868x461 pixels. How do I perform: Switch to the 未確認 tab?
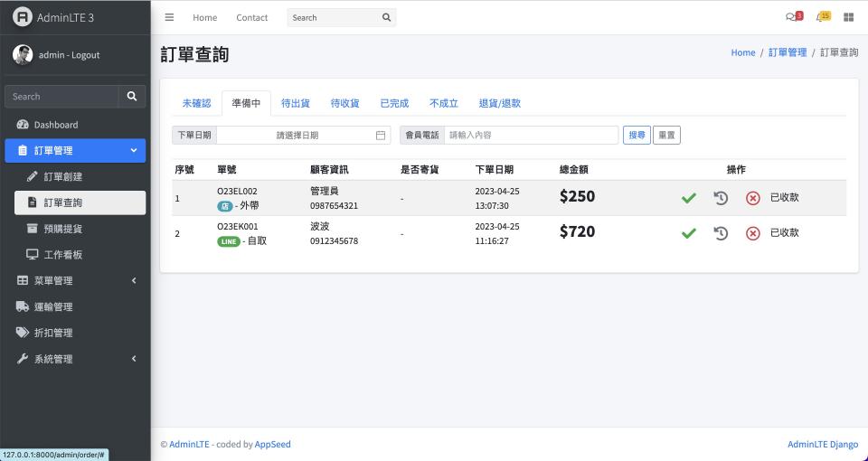point(196,104)
